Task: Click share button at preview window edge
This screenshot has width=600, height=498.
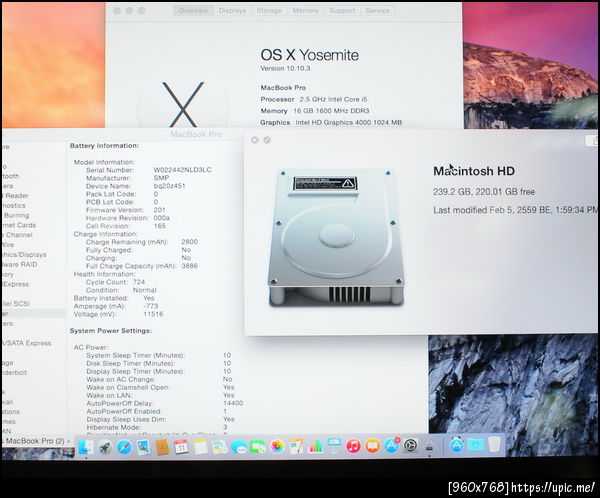Action: 592,141
